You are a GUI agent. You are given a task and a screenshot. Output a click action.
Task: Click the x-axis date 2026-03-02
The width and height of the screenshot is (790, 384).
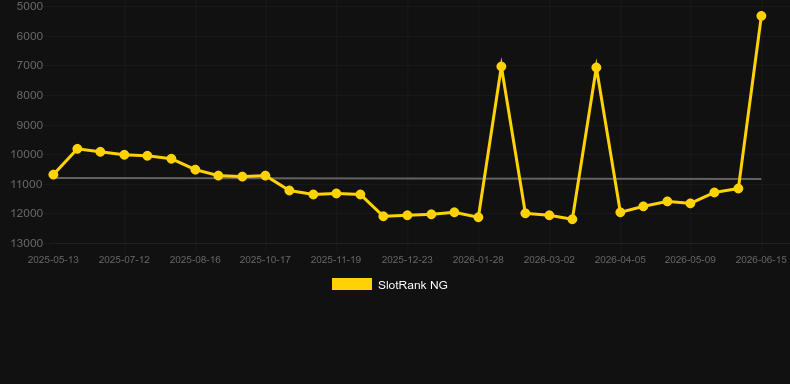(x=549, y=260)
